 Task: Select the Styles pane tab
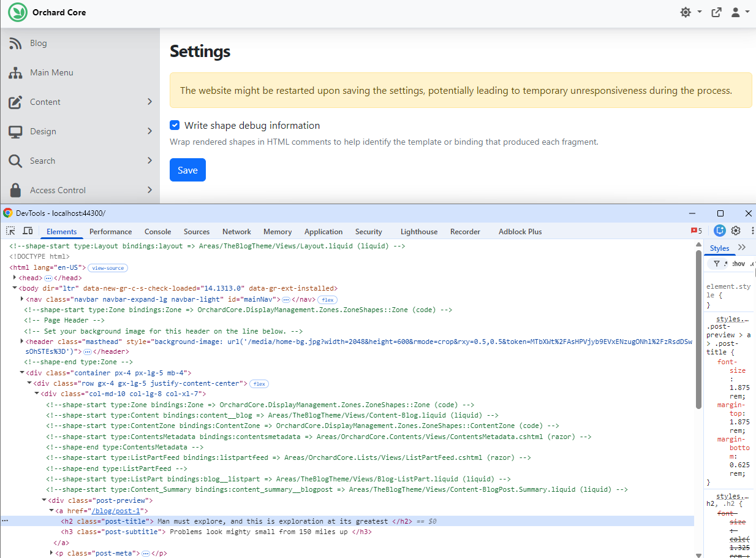click(720, 248)
